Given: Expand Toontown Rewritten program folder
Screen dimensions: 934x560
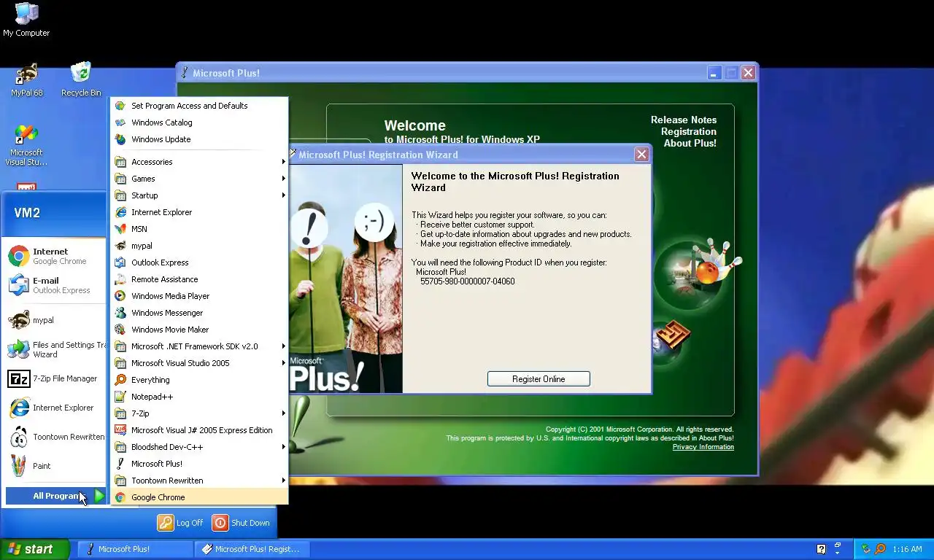Looking at the screenshot, I should click(x=200, y=481).
